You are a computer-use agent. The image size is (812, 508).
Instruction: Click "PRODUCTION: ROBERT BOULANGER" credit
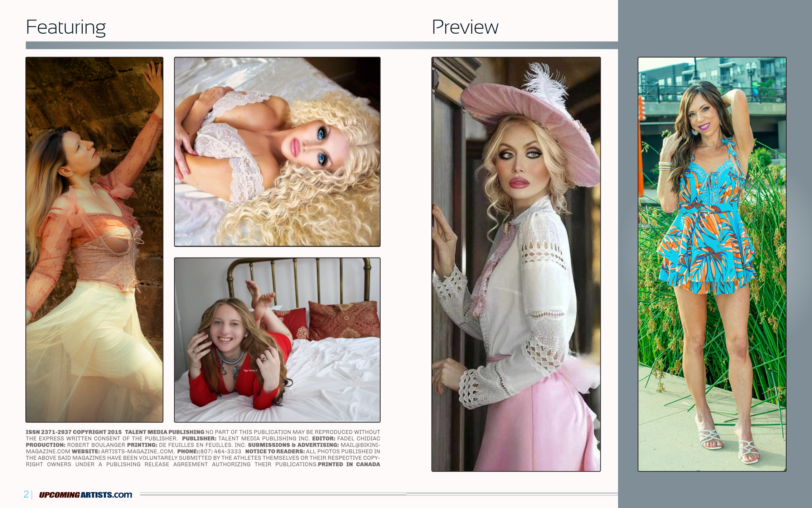point(76,445)
